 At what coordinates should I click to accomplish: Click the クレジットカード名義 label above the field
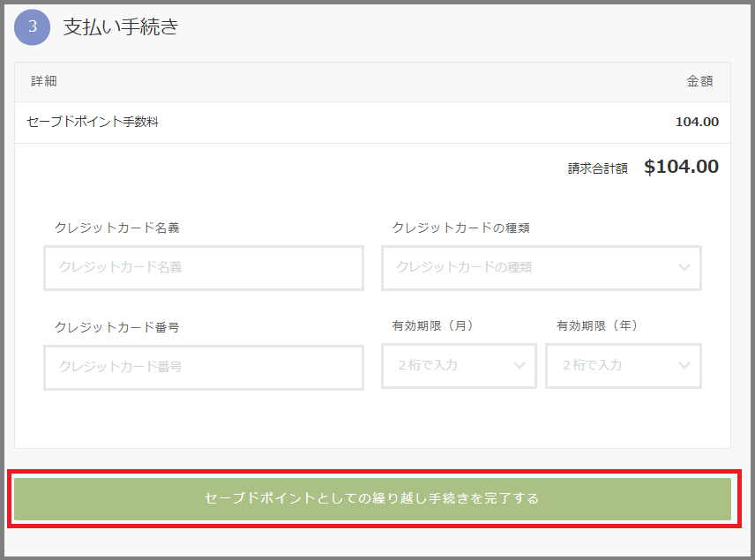click(x=117, y=228)
